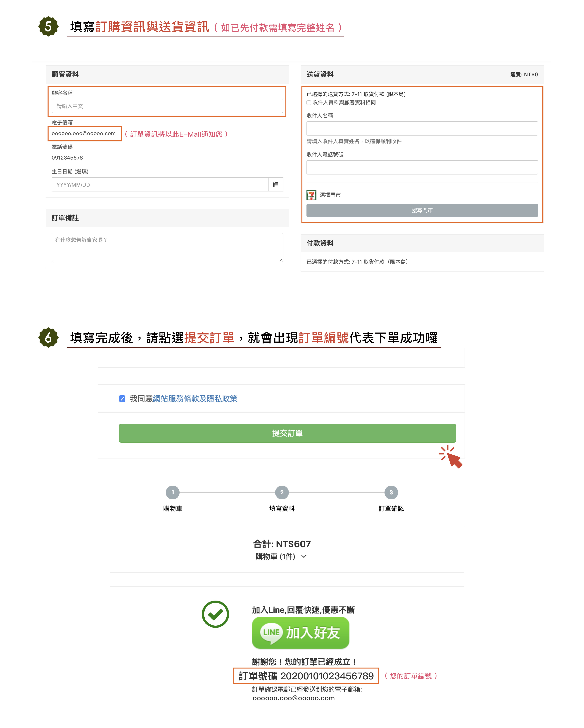Click the number 6 step badge
584x728 pixels.
click(x=48, y=337)
